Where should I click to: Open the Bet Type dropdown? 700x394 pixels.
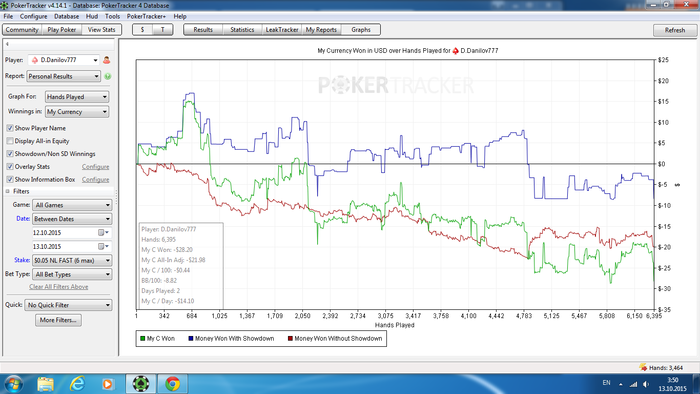point(72,274)
